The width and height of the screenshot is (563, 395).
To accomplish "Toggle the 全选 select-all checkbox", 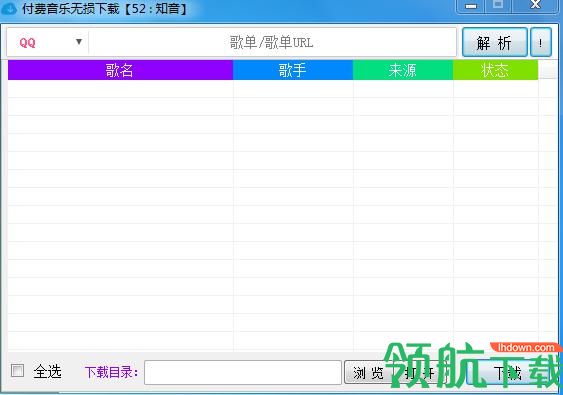I will pos(17,371).
